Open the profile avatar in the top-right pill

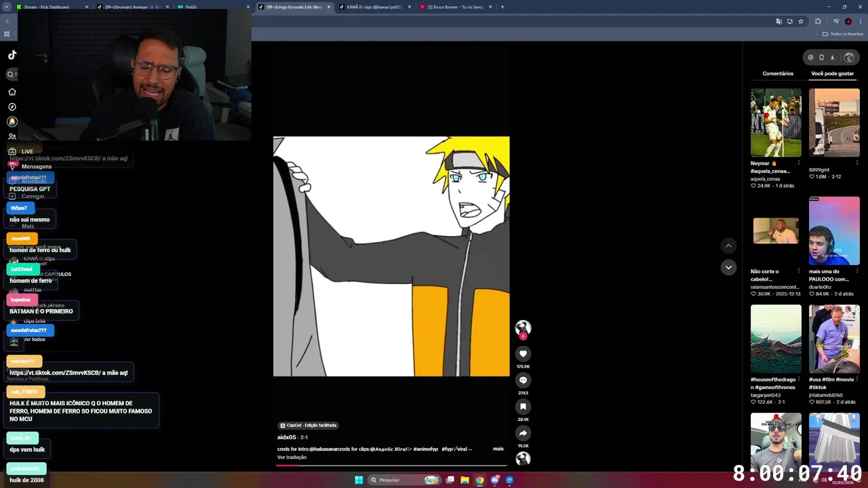[x=848, y=58]
